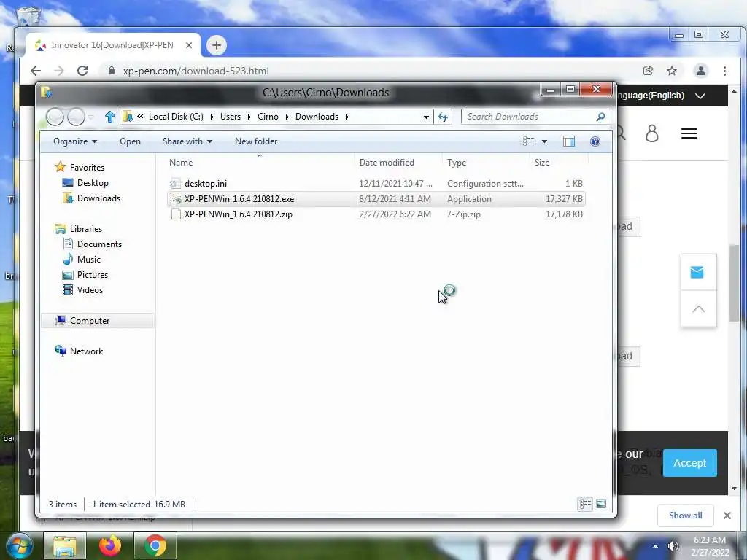Click the blue mail contact icon
The width and height of the screenshot is (747, 560).
697,273
